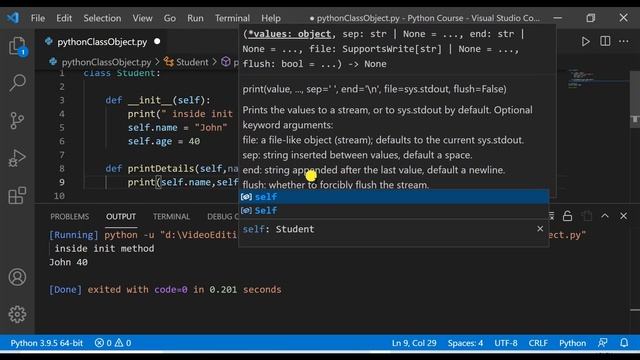640x360 pixels.
Task: Click line number 9 in gutter
Action: (x=62, y=182)
